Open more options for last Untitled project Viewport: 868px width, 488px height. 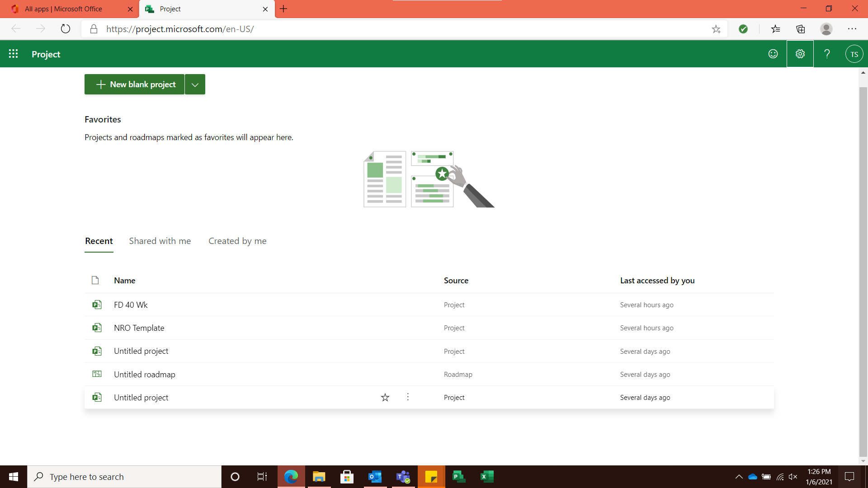click(408, 397)
